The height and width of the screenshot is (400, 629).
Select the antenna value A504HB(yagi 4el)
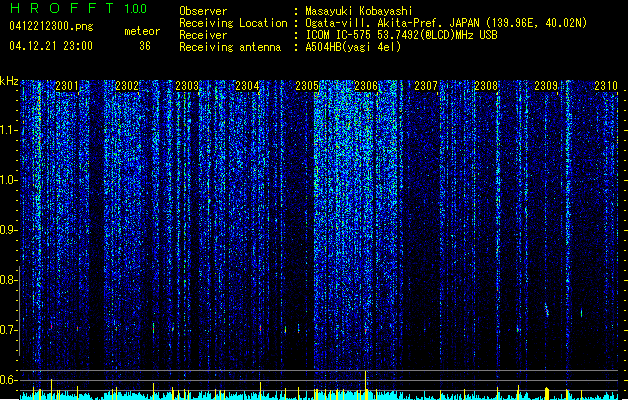click(353, 47)
